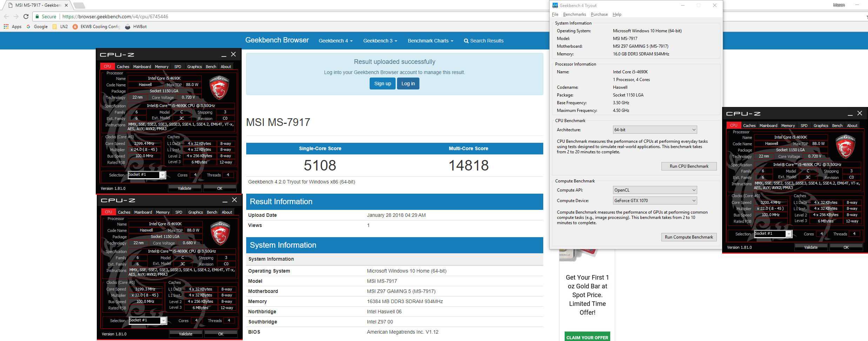
Task: Click the Sign up button
Action: 383,83
